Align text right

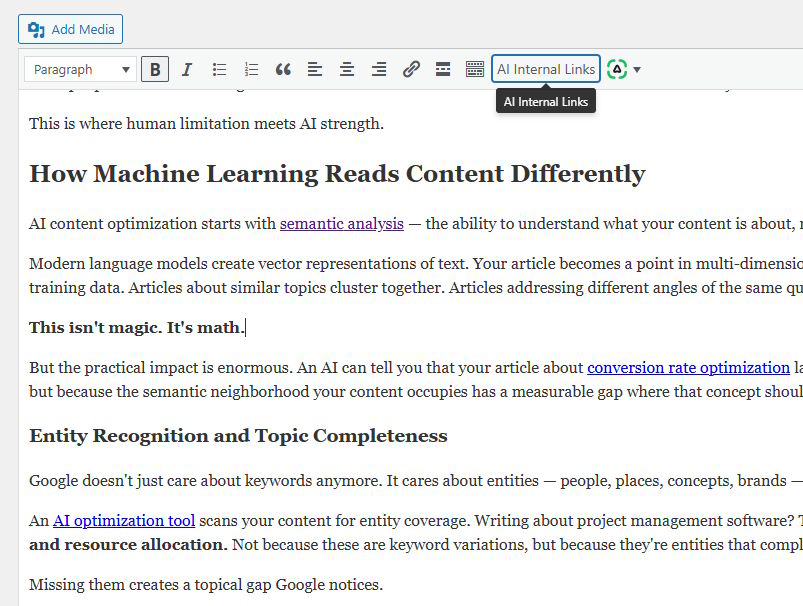click(x=379, y=69)
